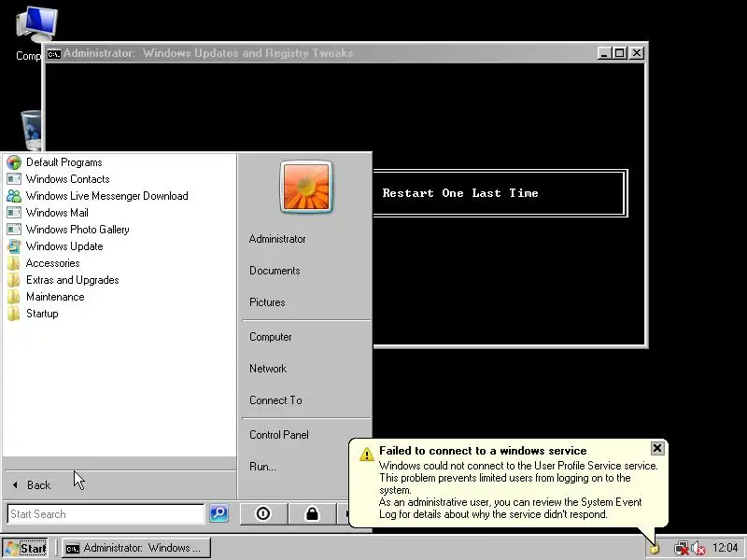Switch to the Administrator: Windows taskbar button
The width and height of the screenshot is (747, 560).
tap(136, 548)
